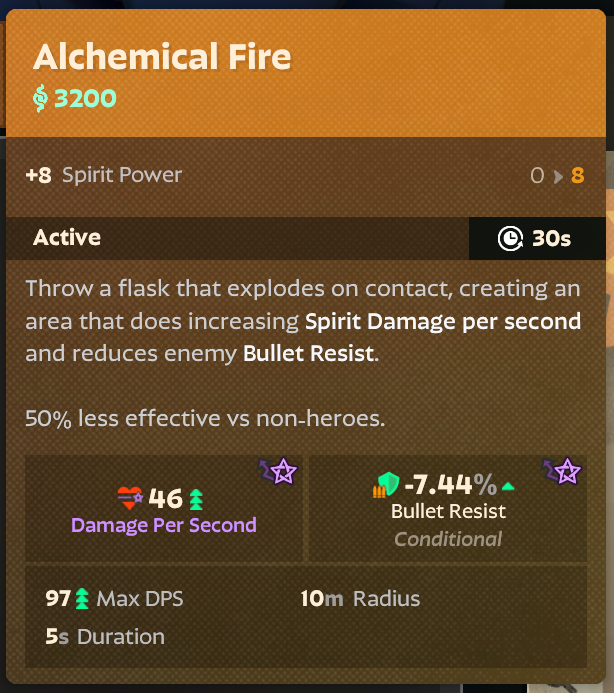Screen dimensions: 614x693
Task: Click the 3200 souls price
Action: pos(85,98)
